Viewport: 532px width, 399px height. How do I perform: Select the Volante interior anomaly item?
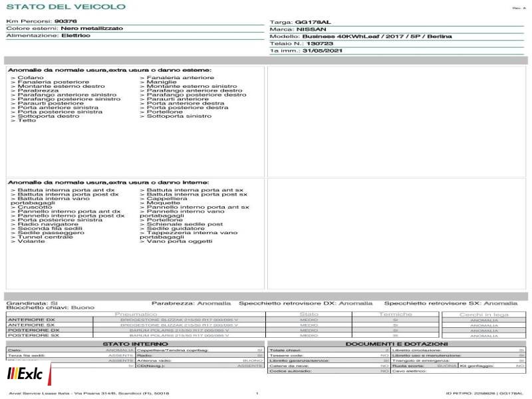27,241
